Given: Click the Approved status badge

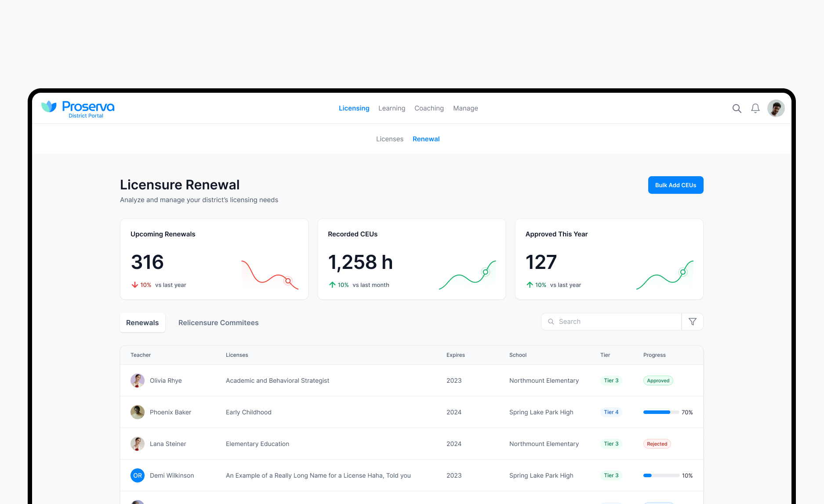Looking at the screenshot, I should coord(658,381).
